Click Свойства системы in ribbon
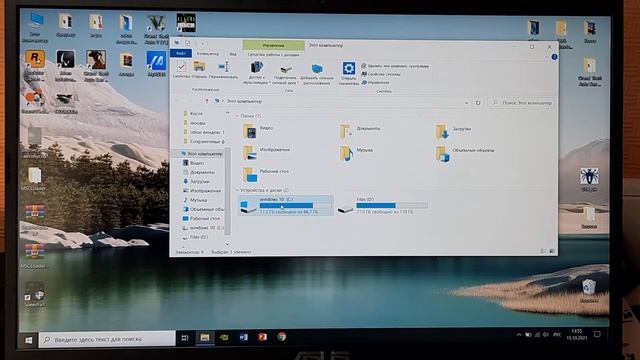This screenshot has width=640, height=360. pos(381,74)
